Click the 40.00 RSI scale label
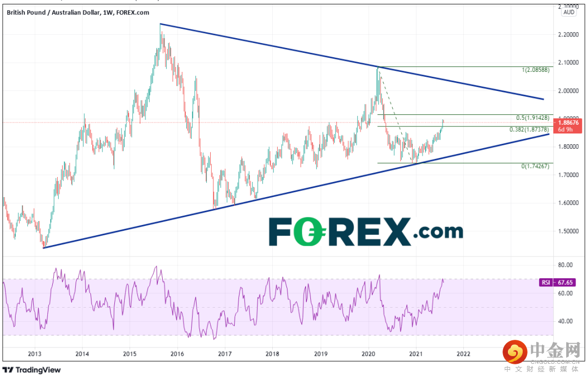 point(566,321)
